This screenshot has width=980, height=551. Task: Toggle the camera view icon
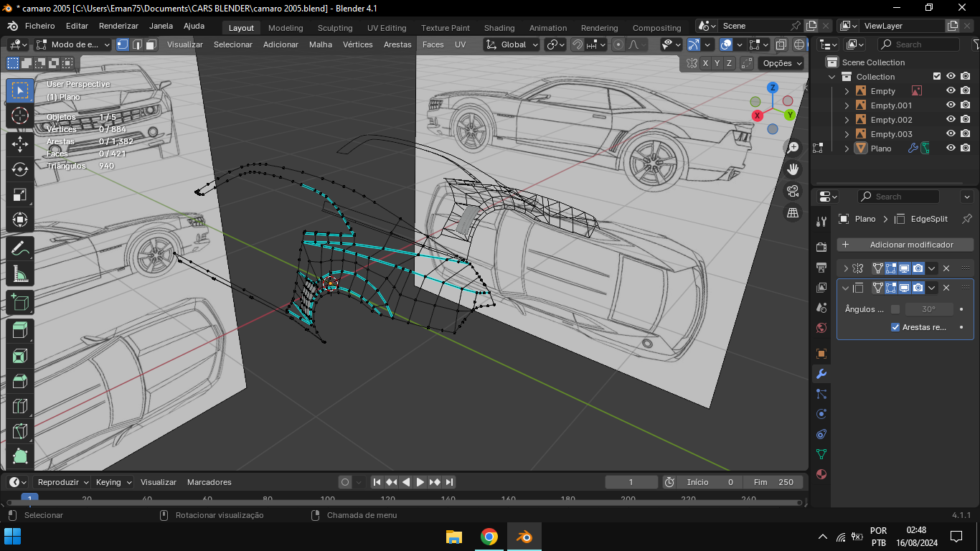793,191
